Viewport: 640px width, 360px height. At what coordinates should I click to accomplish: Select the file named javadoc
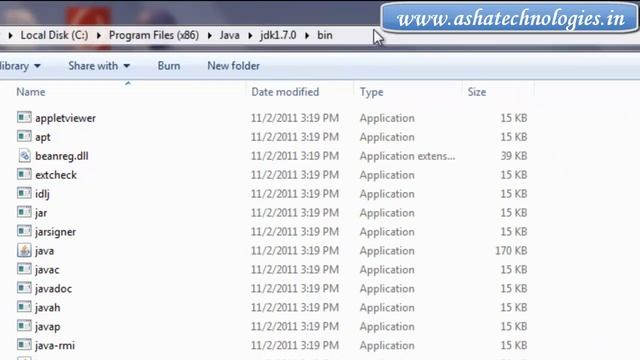coord(53,289)
